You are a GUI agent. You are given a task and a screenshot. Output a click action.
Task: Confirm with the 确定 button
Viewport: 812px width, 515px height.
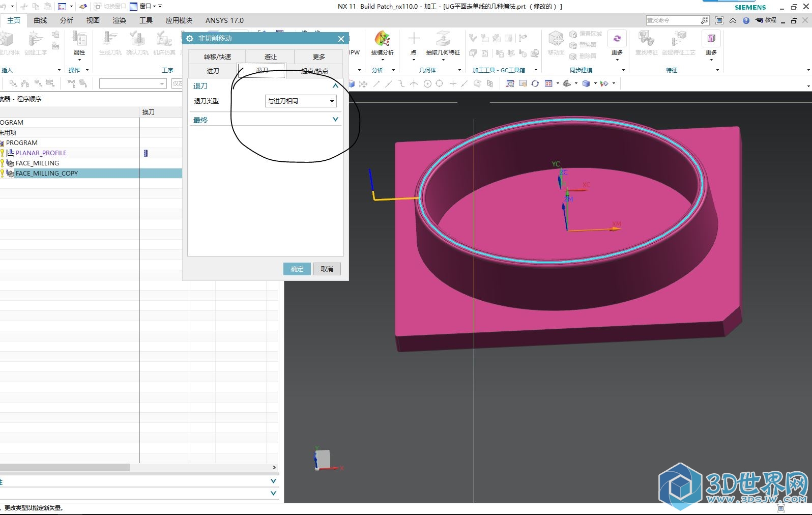[297, 269]
